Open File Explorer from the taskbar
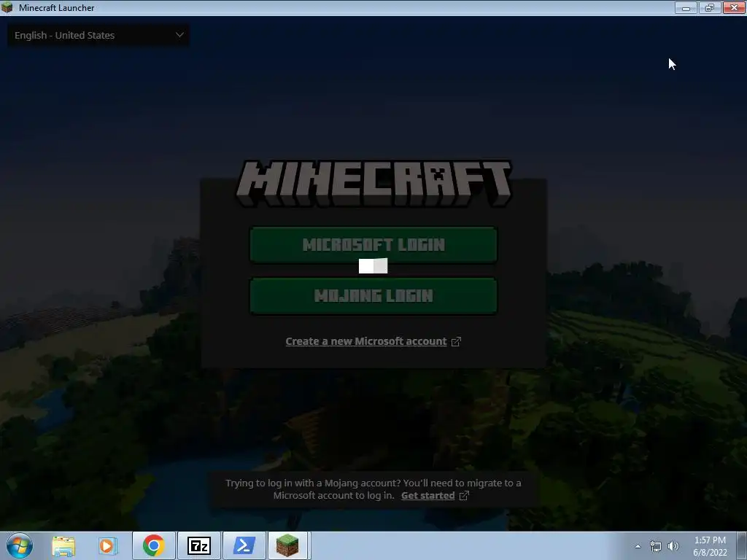 [63, 545]
